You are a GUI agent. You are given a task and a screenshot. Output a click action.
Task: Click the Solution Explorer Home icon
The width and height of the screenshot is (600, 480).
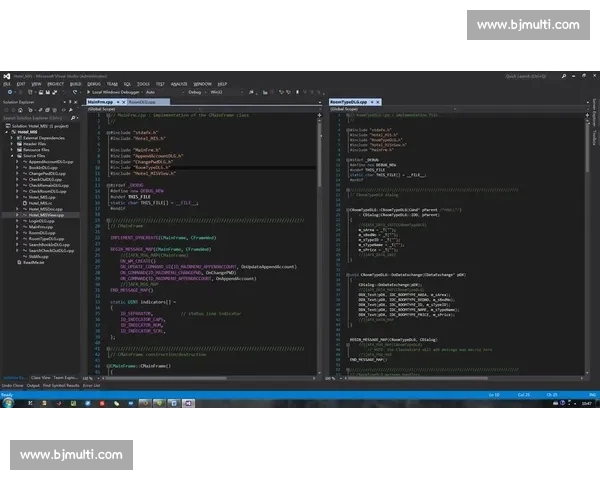20,110
